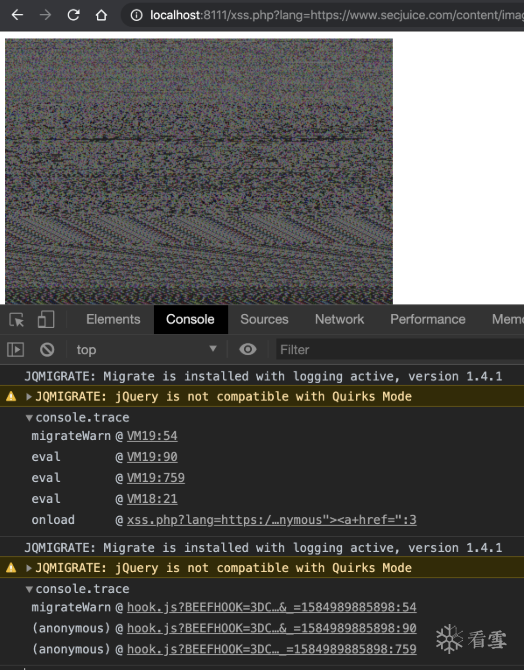Click the second warning triangle icon

coord(11,568)
